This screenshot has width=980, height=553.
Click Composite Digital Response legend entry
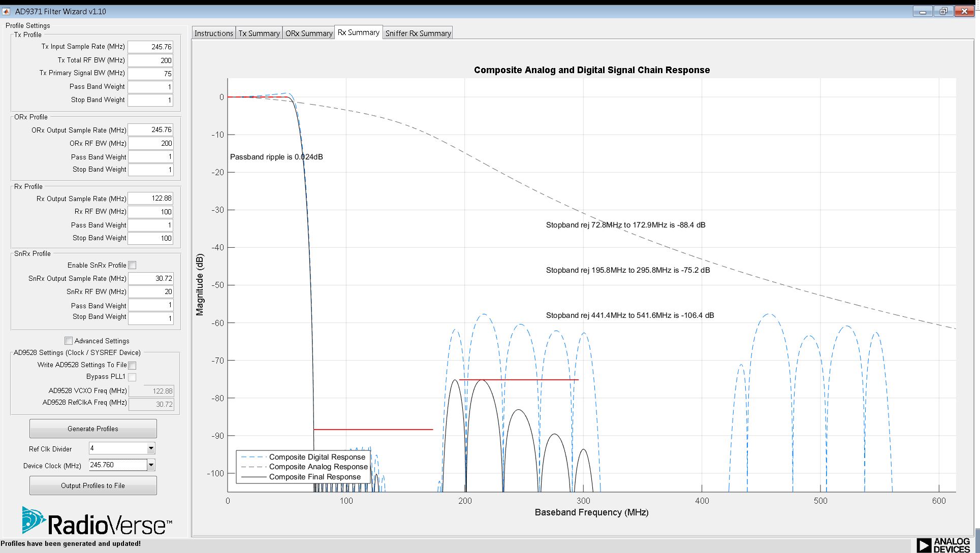pyautogui.click(x=317, y=457)
